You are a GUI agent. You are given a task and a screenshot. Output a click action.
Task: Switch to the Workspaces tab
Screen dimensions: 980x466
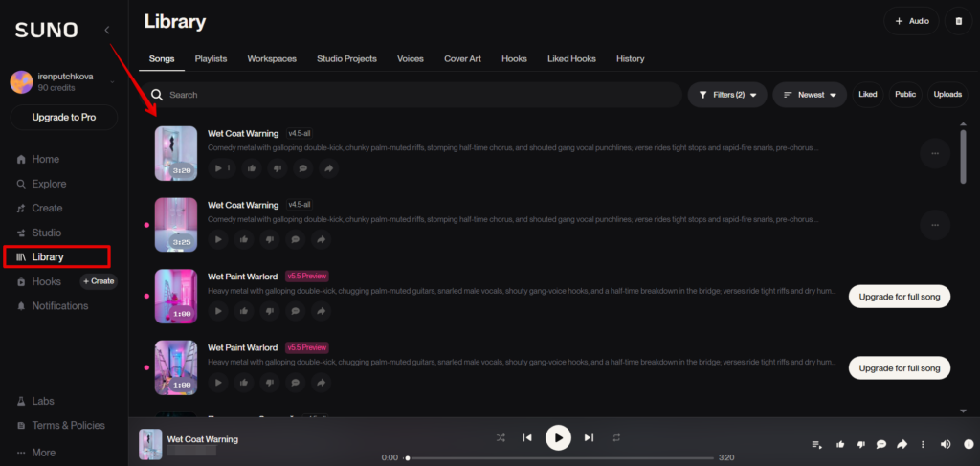tap(272, 58)
